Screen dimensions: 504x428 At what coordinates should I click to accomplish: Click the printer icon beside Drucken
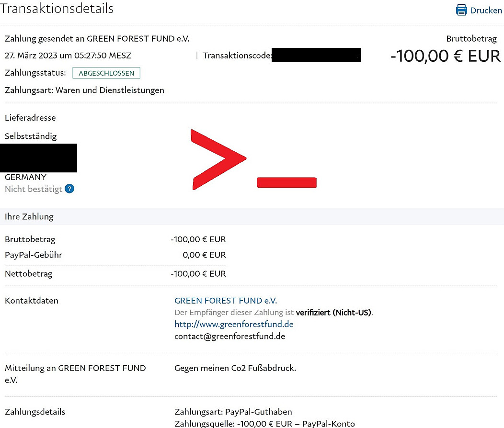[x=461, y=10]
